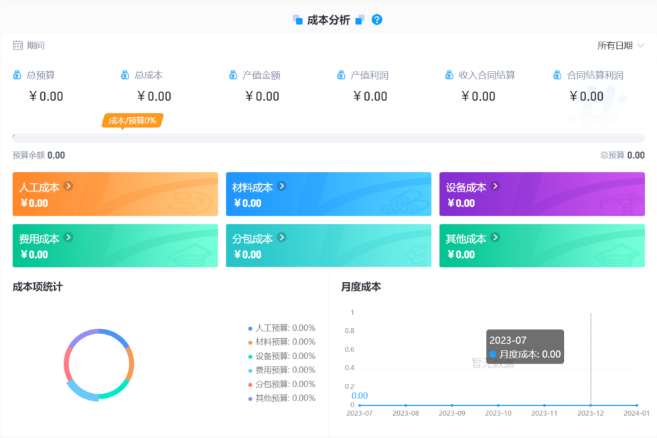Toggle 其他预算 legend item in chart
657x438 pixels.
281,398
